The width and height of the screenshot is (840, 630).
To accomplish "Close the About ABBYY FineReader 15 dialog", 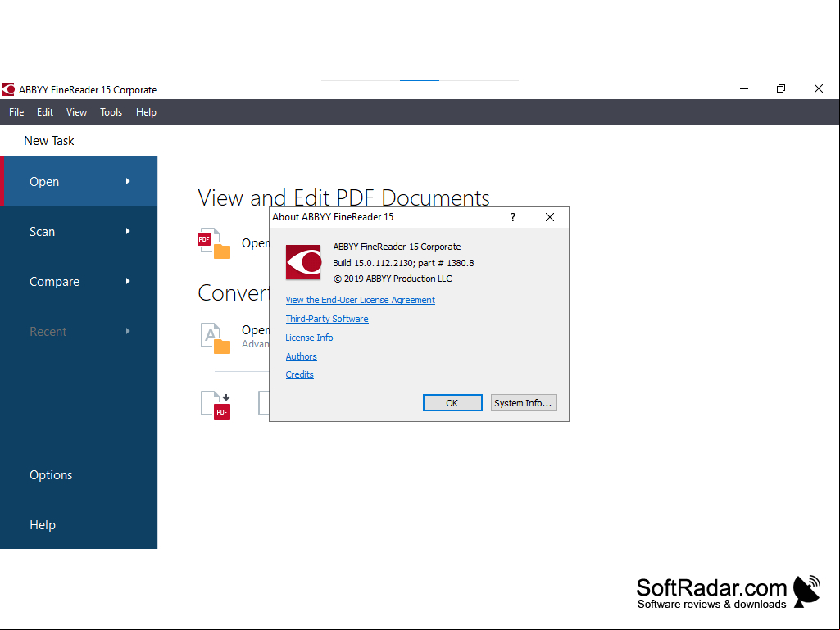I will tap(550, 217).
